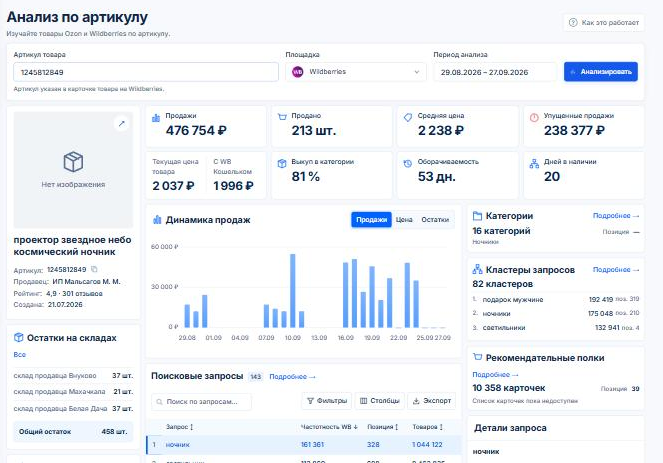
Task: Click frequency value 161 361
Action: click(312, 445)
